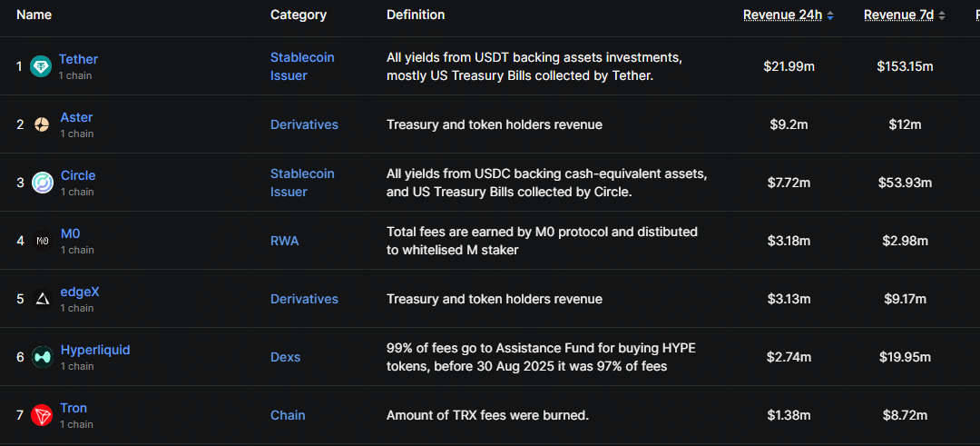Sort by Revenue 24h arrow

(830, 15)
